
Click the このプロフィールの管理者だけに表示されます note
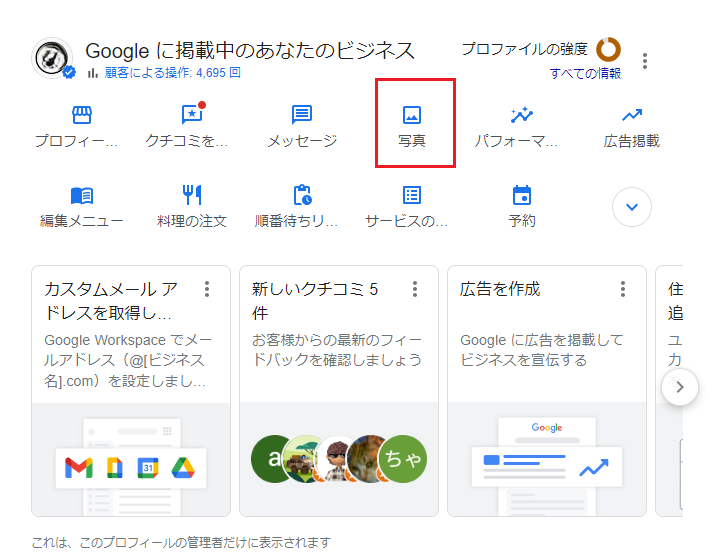181,542
